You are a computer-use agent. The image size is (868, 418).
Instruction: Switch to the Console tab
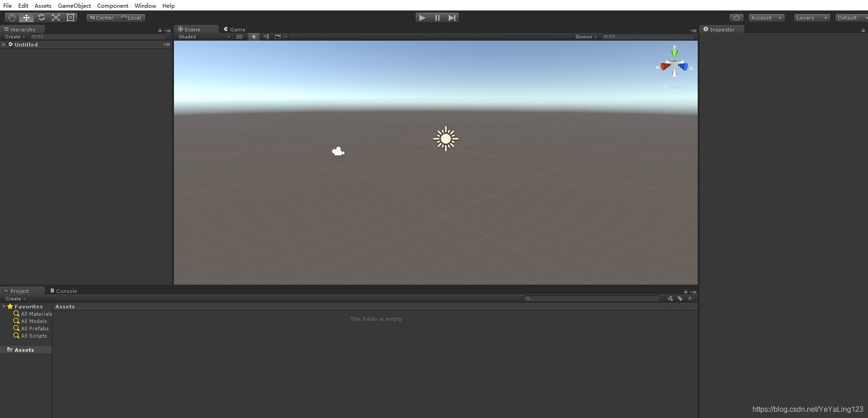pos(63,291)
